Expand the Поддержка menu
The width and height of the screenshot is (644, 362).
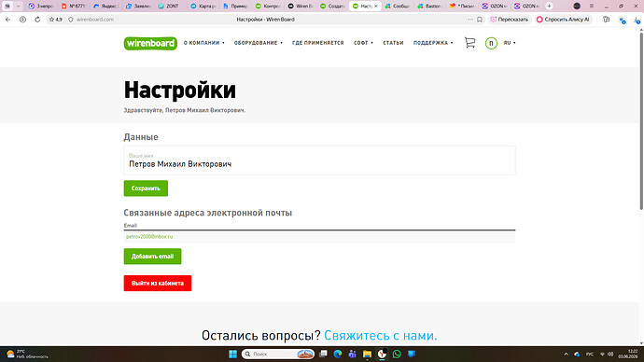pyautogui.click(x=433, y=43)
